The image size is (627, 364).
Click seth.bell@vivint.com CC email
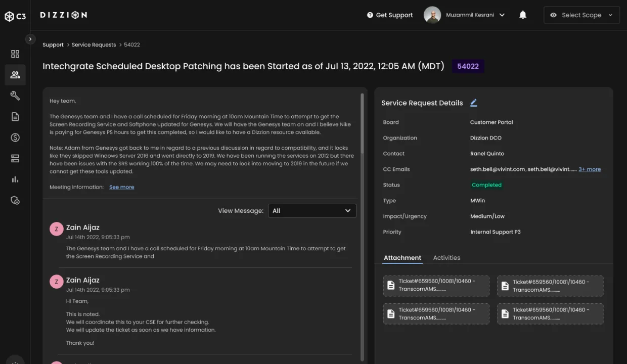pyautogui.click(x=498, y=169)
